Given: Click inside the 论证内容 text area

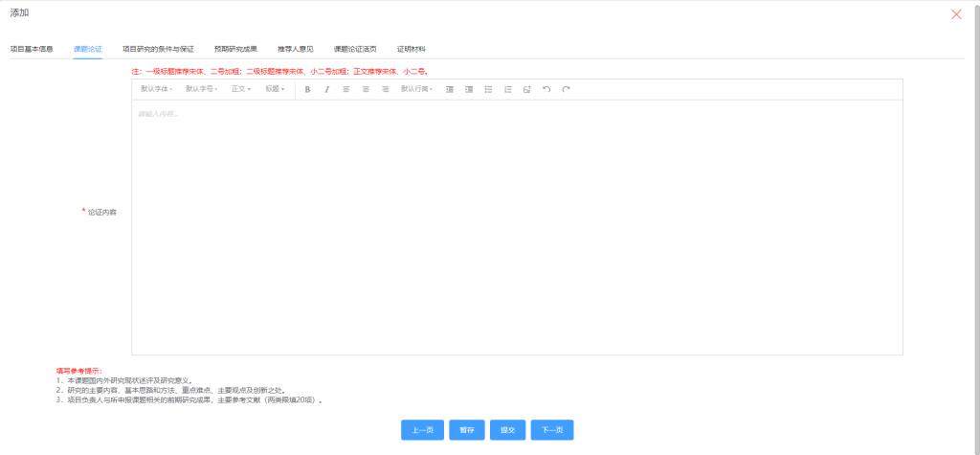Looking at the screenshot, I should [x=517, y=230].
